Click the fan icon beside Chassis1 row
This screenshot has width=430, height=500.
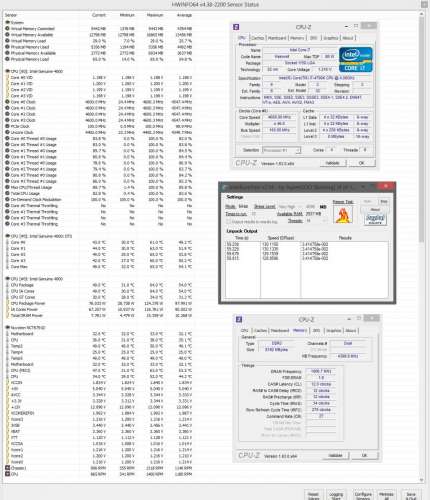tap(7, 468)
